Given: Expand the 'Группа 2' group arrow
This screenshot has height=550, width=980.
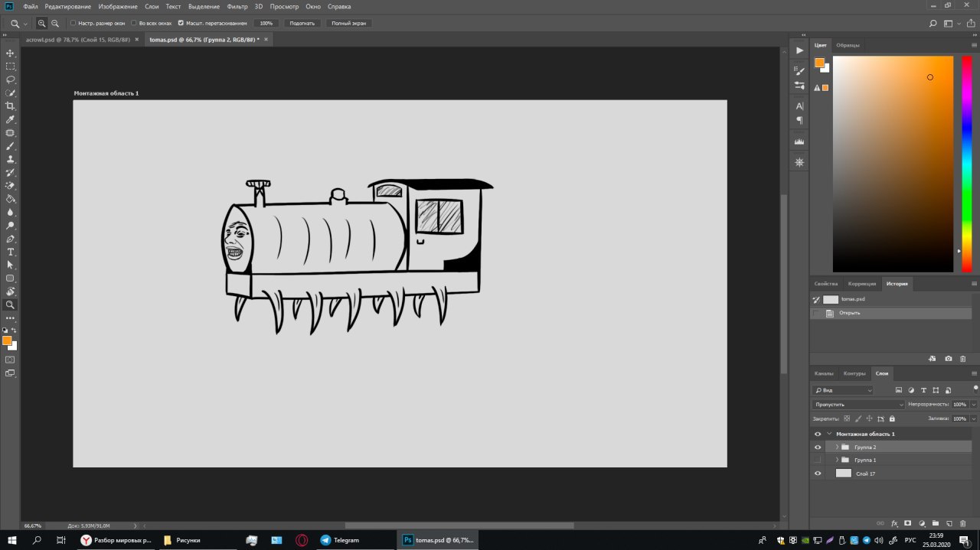Looking at the screenshot, I should pos(837,447).
